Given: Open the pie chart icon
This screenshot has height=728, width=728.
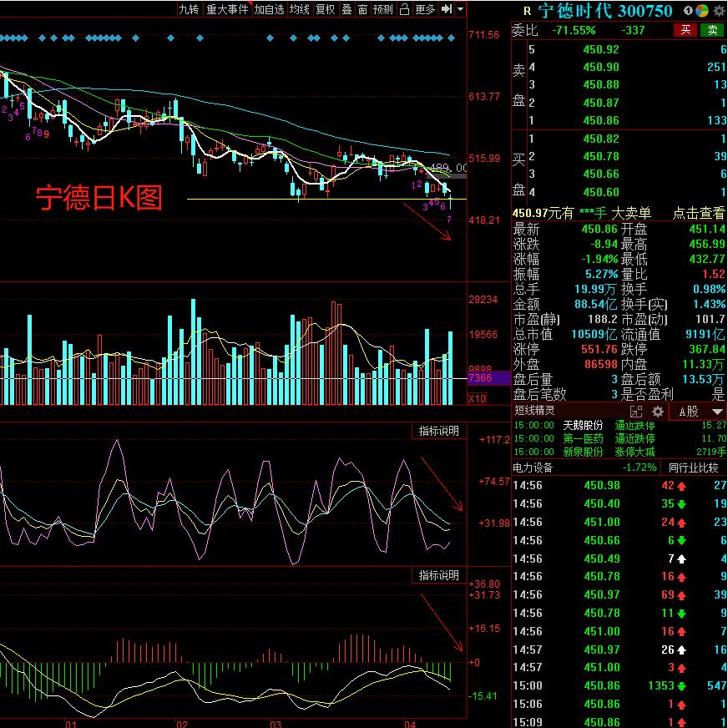Looking at the screenshot, I should coord(702,11).
